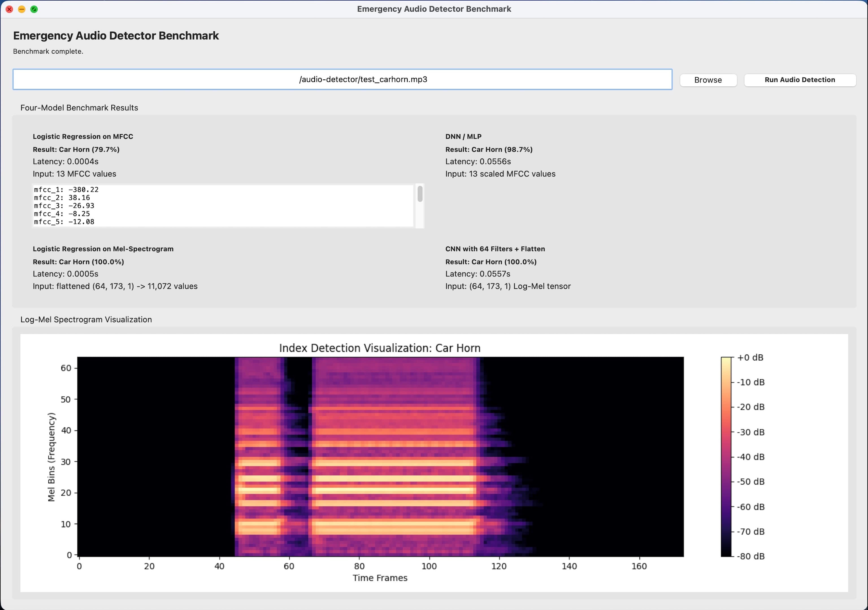Select the mfcc_1: -380.22 line
The width and height of the screenshot is (868, 610).
66,189
